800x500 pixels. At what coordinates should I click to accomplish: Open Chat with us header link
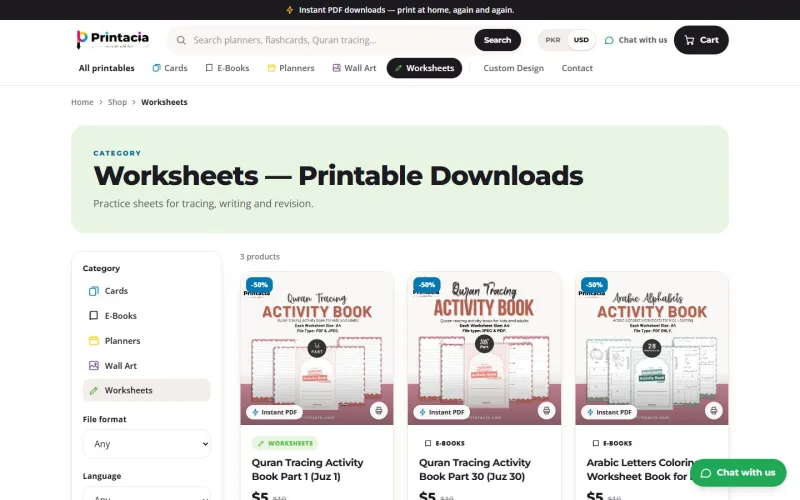pyautogui.click(x=636, y=40)
